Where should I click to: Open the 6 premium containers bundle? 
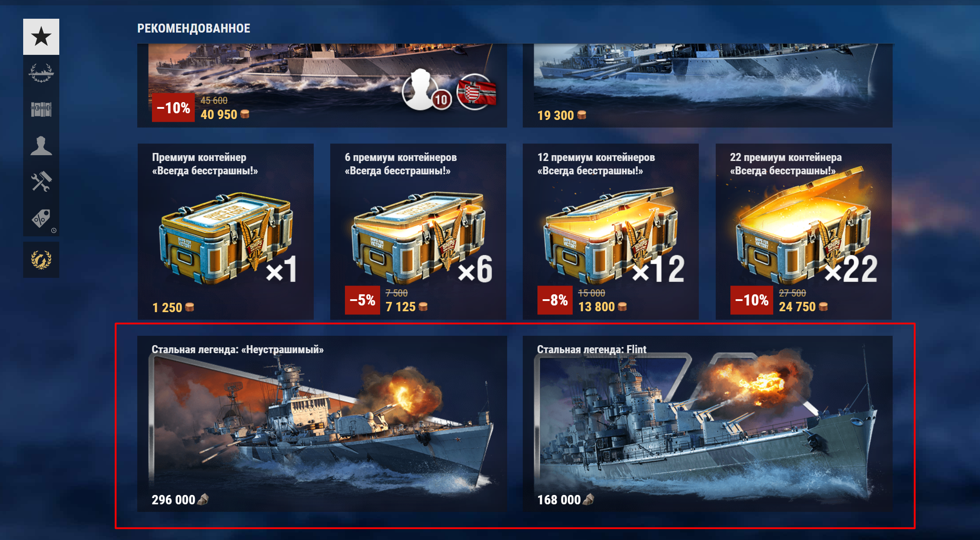click(418, 231)
